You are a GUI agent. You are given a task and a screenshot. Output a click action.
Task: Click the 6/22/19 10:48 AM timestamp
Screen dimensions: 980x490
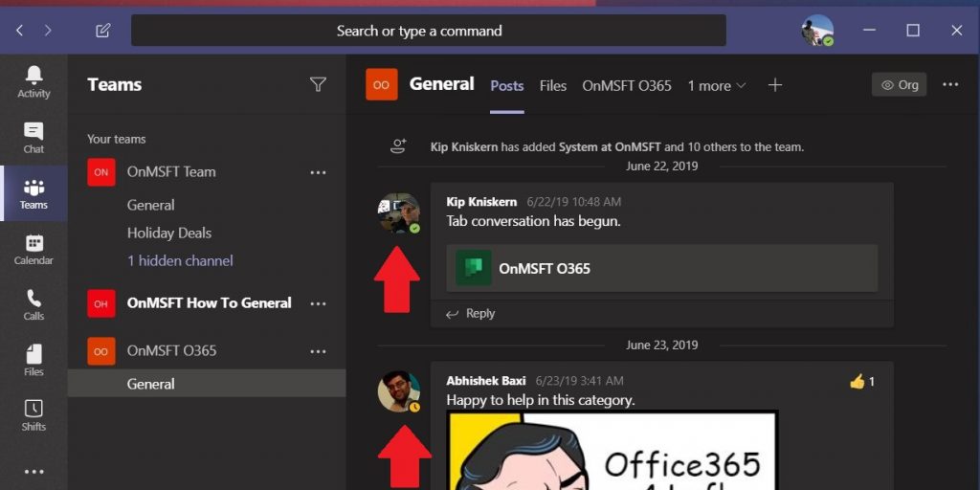[574, 202]
